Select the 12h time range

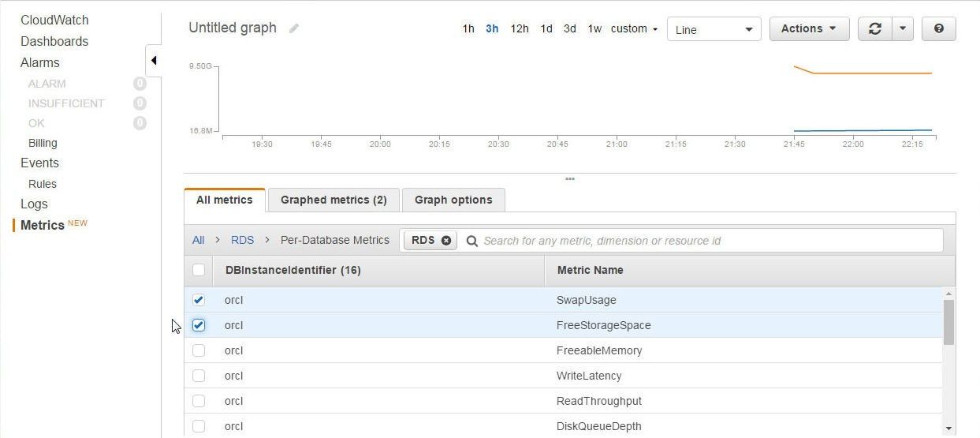(x=520, y=28)
